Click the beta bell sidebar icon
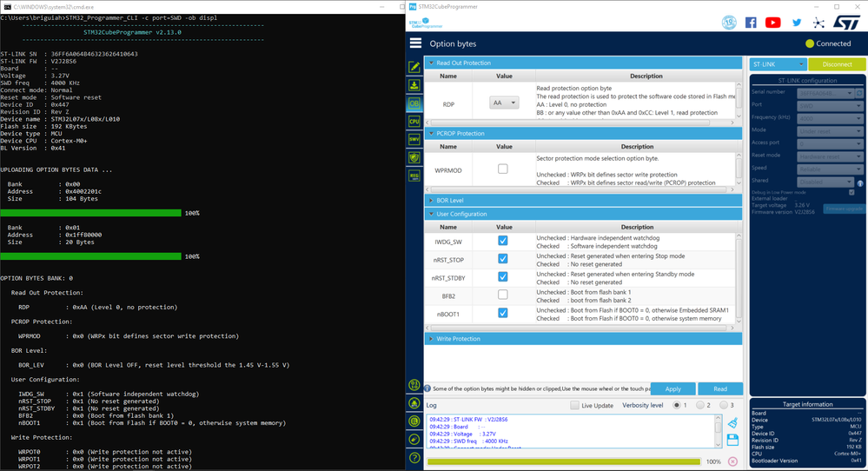868x471 pixels. tap(414, 403)
